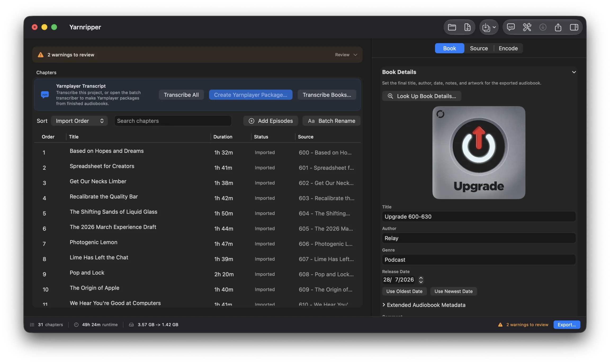Click the warning triangle in the top banner

[x=41, y=55]
